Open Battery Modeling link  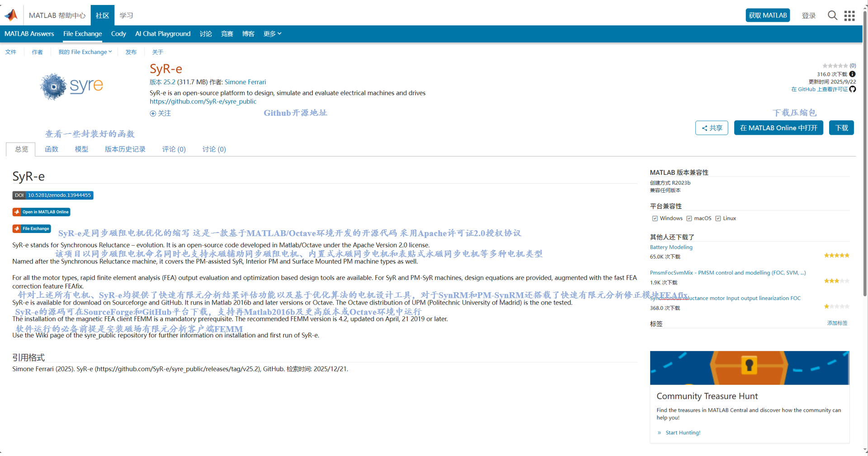tap(671, 247)
